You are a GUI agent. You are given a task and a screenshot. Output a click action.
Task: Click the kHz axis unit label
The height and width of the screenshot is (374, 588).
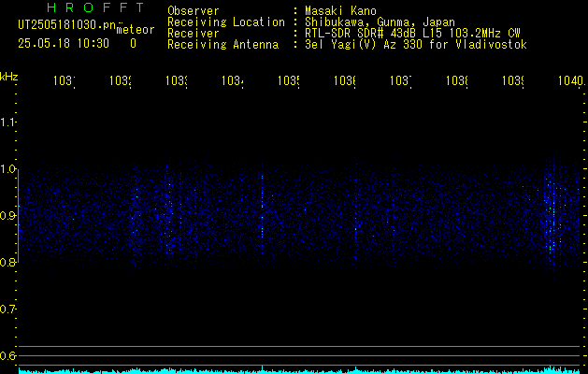9,77
